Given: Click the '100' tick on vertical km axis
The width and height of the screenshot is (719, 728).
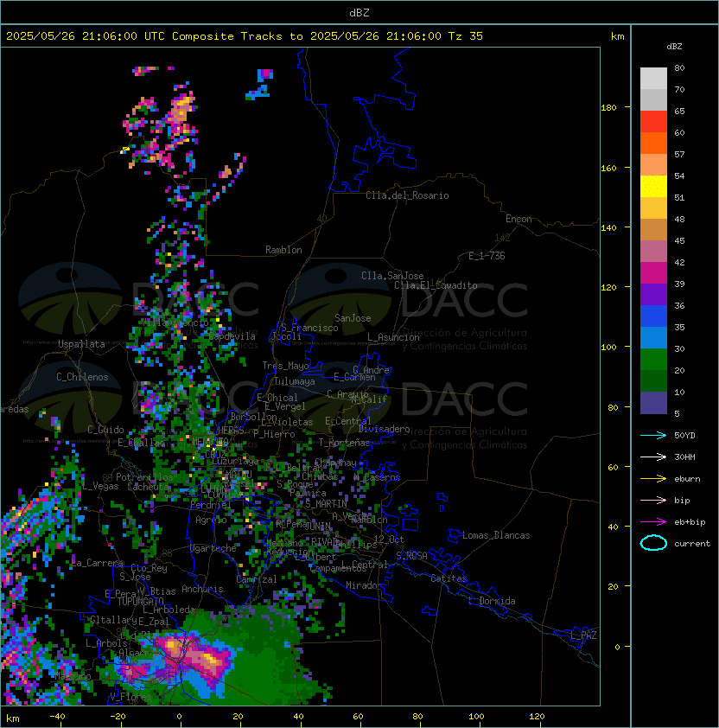Looking at the screenshot, I should [608, 348].
